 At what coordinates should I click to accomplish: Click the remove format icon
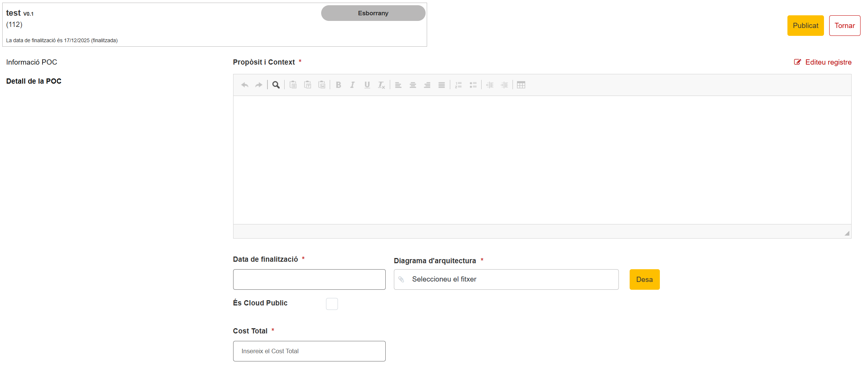tap(381, 85)
